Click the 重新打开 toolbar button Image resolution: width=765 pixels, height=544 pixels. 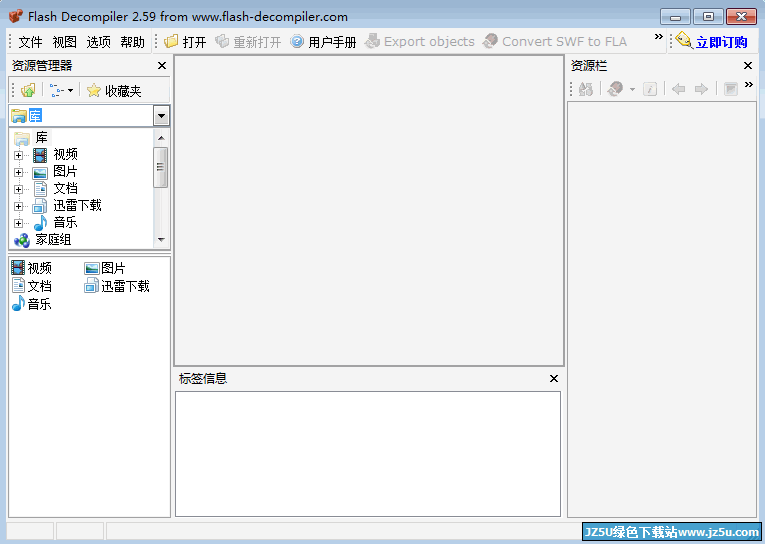pyautogui.click(x=248, y=42)
